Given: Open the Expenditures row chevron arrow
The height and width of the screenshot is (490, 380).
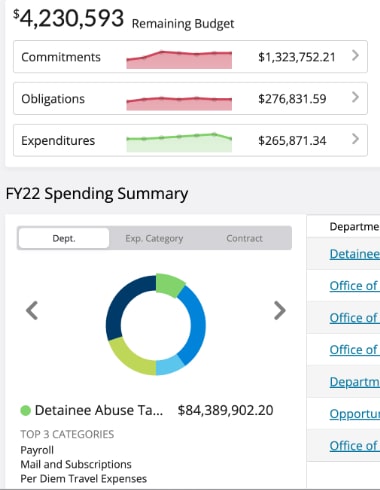Looking at the screenshot, I should pos(355,139).
